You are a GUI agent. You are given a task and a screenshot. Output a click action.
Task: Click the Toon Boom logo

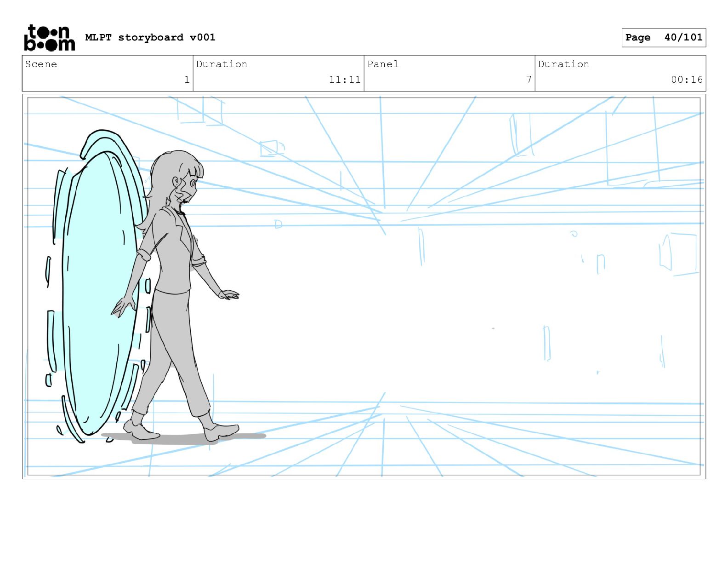(x=49, y=37)
